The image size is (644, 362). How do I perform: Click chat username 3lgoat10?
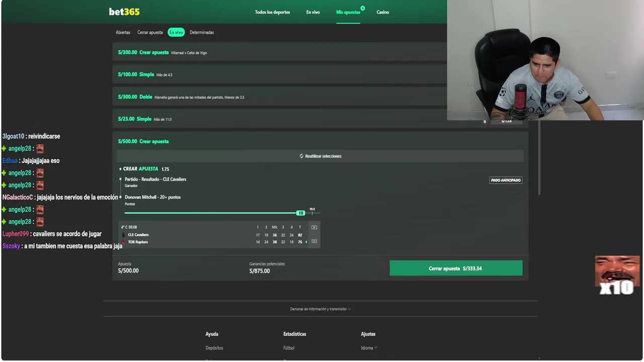point(13,136)
